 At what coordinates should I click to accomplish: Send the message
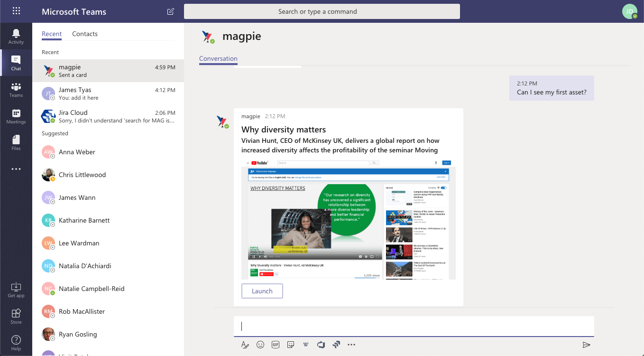[587, 345]
